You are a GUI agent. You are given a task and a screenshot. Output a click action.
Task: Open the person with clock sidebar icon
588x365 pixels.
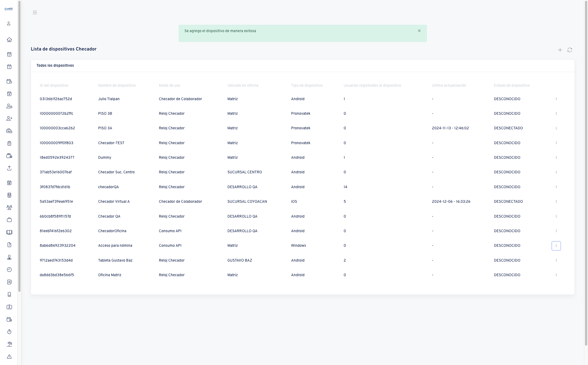[x=9, y=106]
